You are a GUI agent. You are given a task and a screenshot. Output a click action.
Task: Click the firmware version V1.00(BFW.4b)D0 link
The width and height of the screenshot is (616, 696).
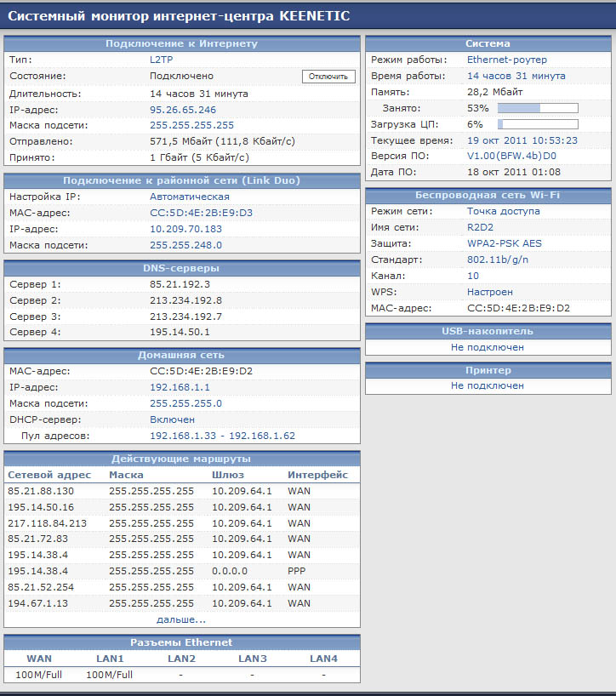(511, 156)
